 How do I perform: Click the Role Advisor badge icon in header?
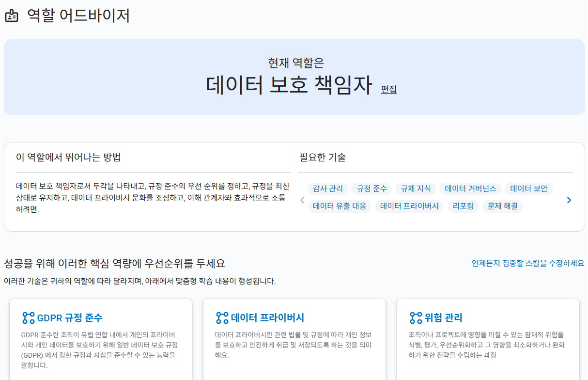pos(11,16)
